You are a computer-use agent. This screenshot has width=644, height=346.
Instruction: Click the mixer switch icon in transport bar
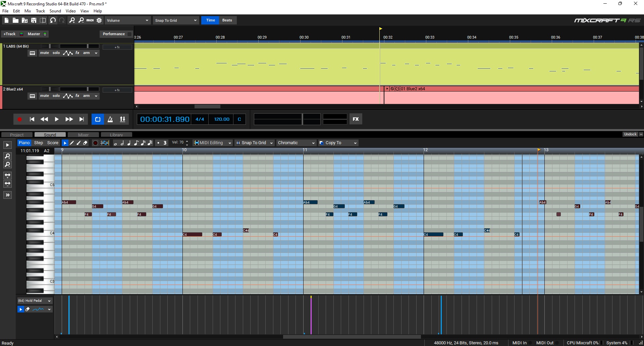(123, 119)
